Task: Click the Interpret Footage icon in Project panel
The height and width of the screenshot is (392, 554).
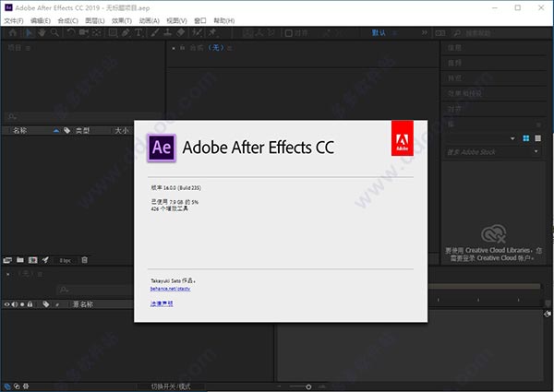Action: (7, 260)
